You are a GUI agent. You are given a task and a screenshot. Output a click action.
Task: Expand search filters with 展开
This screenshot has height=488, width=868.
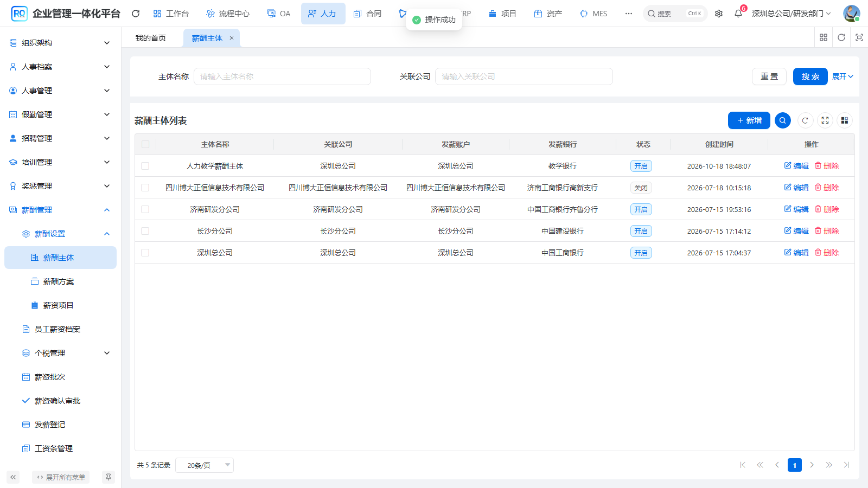843,76
